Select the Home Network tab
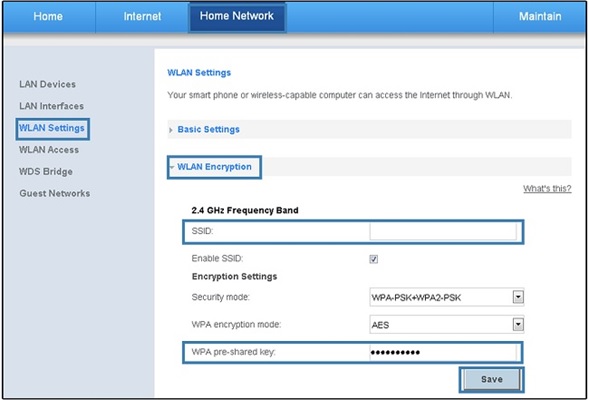589x400 pixels. pyautogui.click(x=237, y=17)
